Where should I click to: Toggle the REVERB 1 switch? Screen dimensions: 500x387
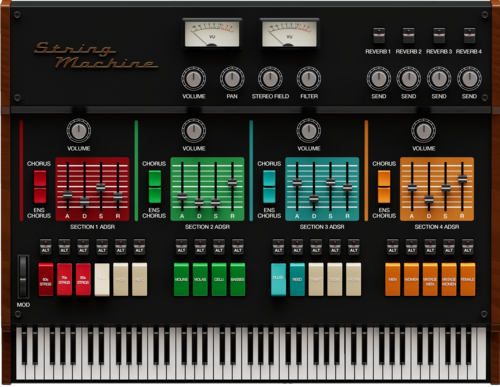379,35
